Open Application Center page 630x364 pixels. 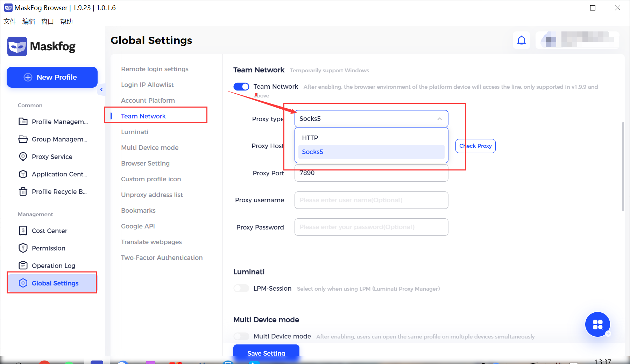click(x=53, y=174)
